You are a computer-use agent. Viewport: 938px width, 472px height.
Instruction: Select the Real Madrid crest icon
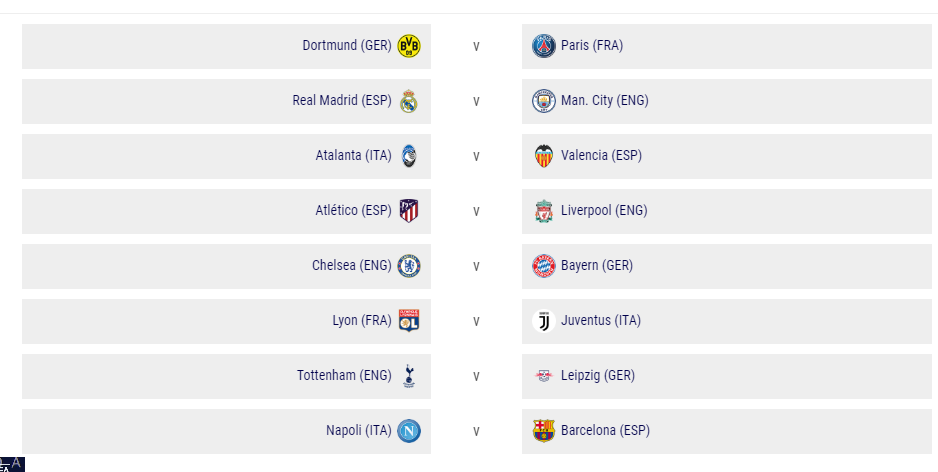point(409,101)
